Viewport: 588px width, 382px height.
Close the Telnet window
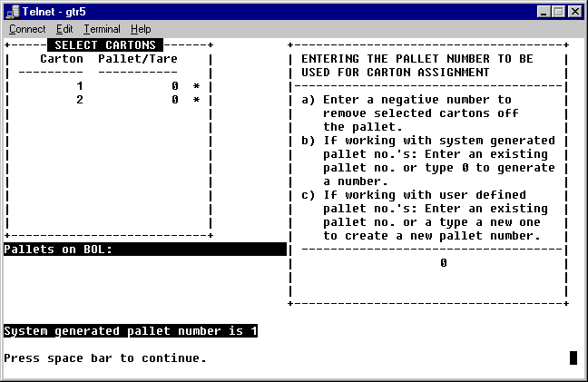pos(575,12)
